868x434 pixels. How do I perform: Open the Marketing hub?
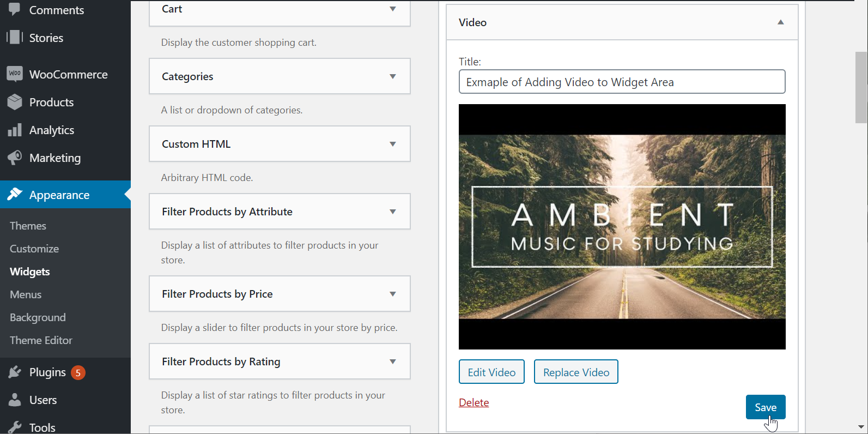point(54,158)
